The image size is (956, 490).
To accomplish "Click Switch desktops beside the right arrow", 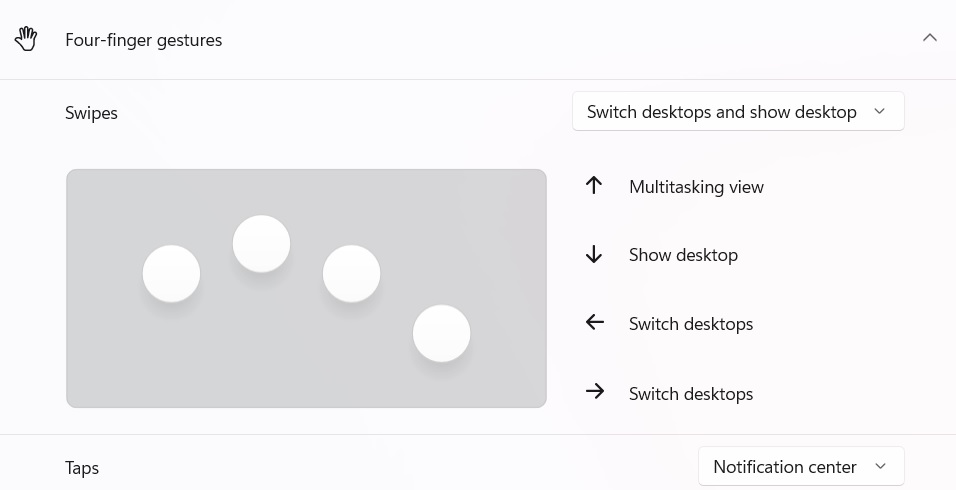I will 691,394.
